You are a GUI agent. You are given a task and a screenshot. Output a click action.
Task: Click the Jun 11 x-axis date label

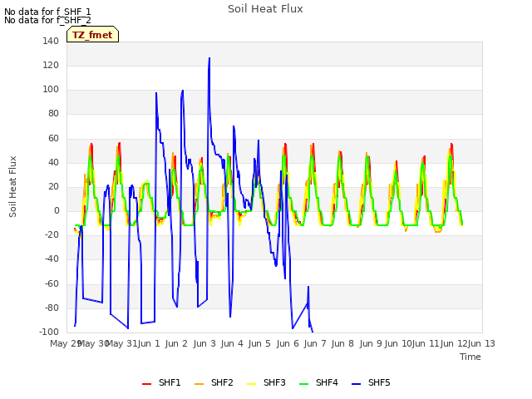click(426, 343)
